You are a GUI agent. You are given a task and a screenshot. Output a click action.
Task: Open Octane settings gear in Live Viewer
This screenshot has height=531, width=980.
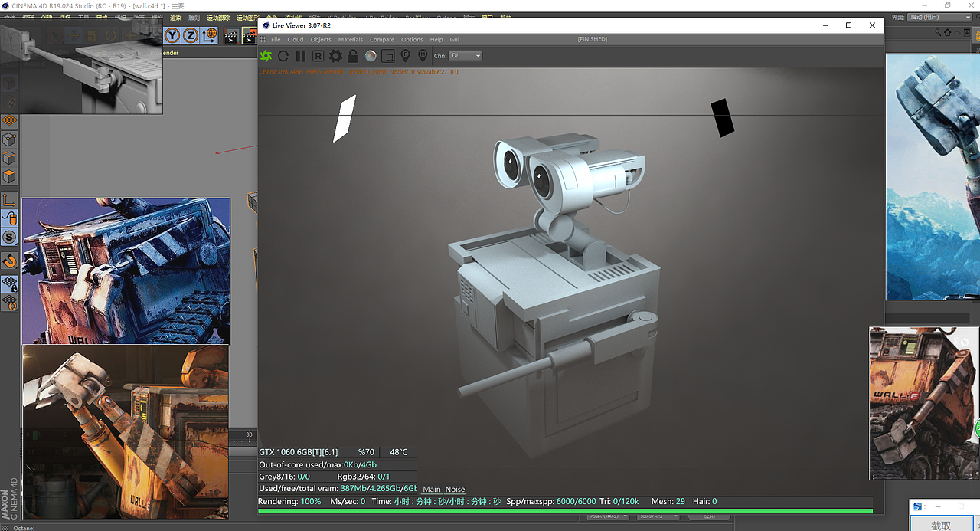pos(335,55)
